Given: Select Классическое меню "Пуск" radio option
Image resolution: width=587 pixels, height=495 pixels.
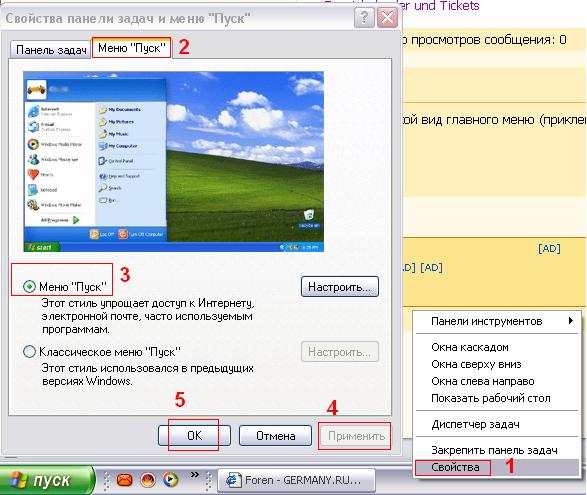Looking at the screenshot, I should 29,352.
